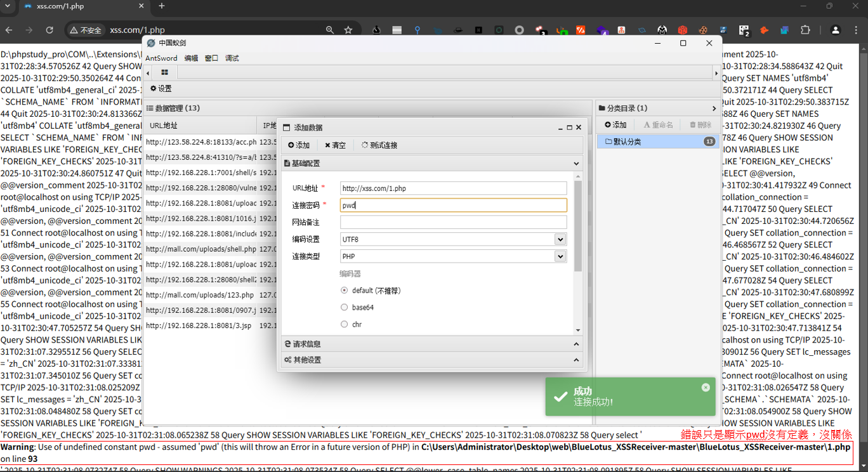The image size is (868, 472).
Task: Click the 网站备注 input field
Action: click(452, 222)
